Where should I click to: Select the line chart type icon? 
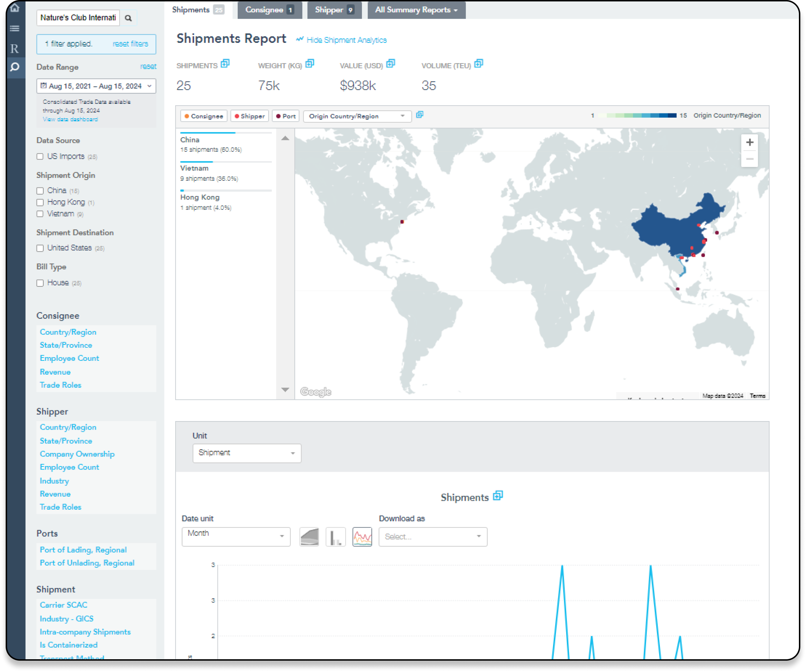362,537
